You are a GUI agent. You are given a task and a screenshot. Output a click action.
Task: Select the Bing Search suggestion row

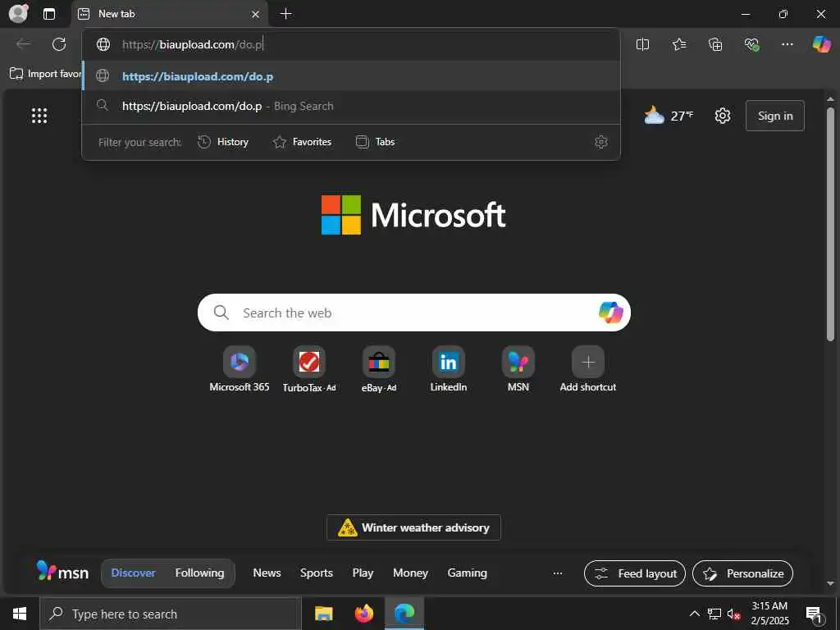(351, 106)
